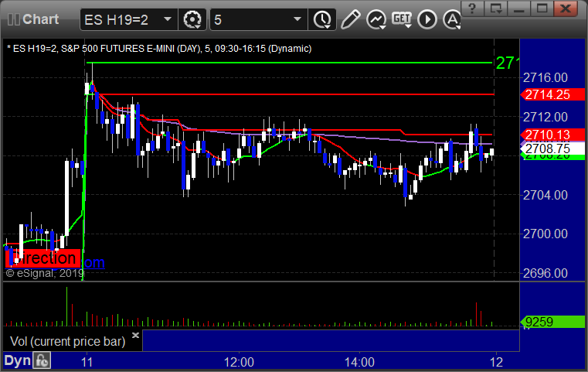Select the red 2710.13 price marker
The height and width of the screenshot is (372, 588).
coord(552,135)
